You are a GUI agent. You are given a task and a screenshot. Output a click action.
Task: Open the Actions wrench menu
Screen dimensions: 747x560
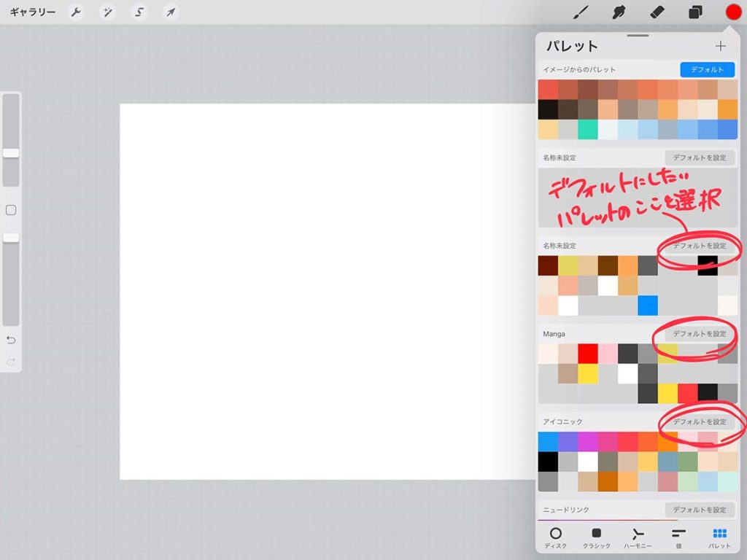(x=76, y=12)
